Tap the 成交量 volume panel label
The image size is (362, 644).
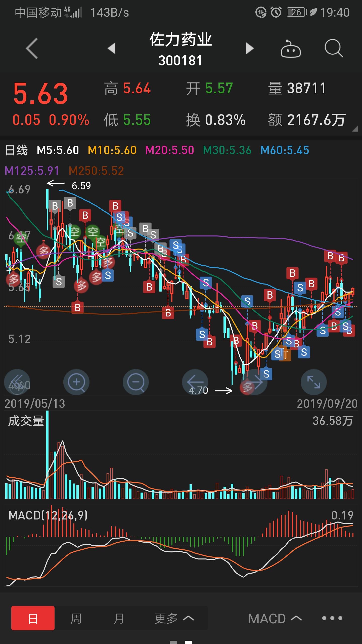tap(26, 421)
